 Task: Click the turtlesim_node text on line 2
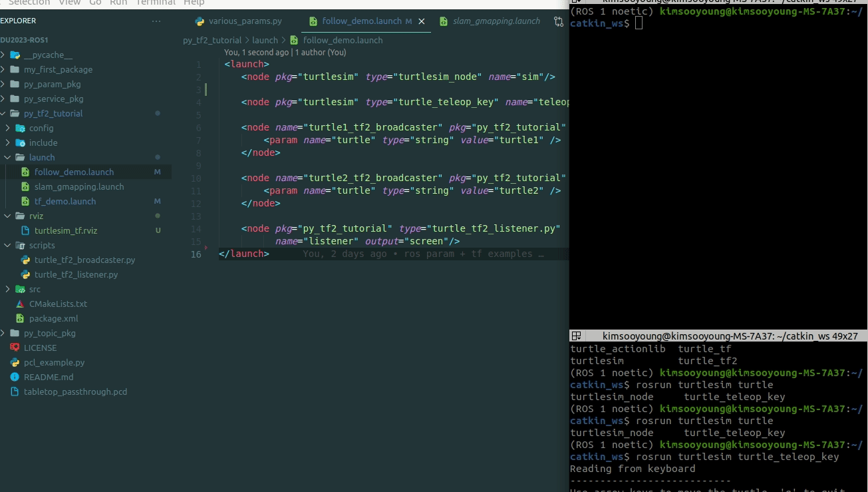438,77
